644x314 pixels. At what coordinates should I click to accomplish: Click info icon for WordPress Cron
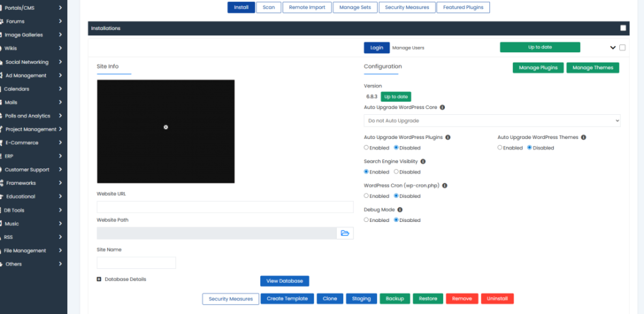444,185
